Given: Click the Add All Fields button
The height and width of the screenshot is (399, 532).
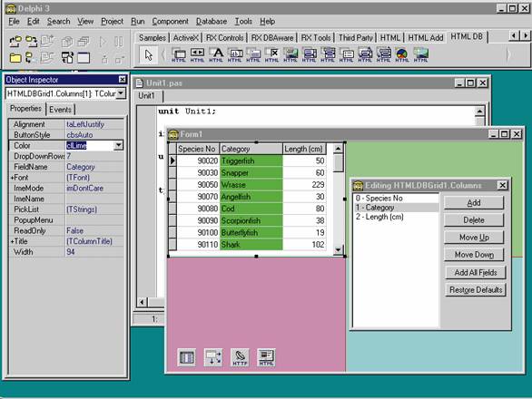Looking at the screenshot, I should [476, 273].
